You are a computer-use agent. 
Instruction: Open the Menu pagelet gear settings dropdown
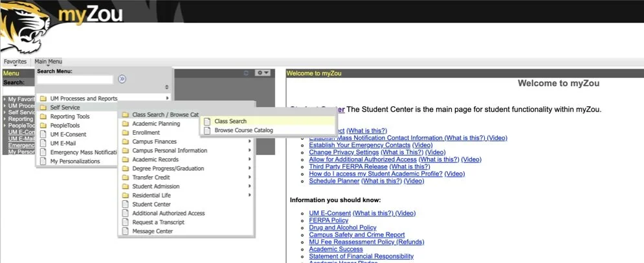pos(262,73)
